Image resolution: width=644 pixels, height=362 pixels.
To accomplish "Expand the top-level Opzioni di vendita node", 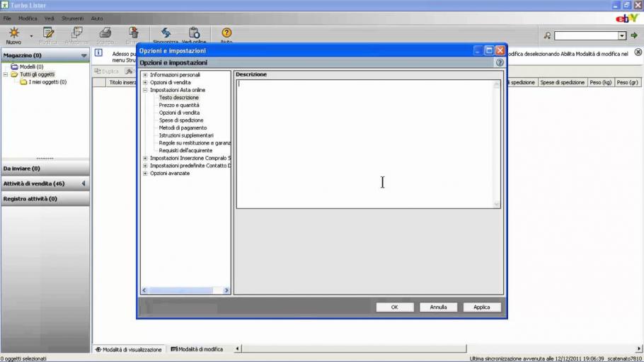I will coord(145,82).
